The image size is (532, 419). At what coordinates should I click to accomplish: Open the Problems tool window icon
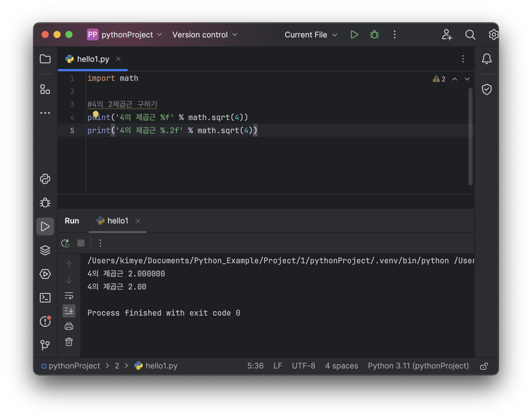point(45,321)
